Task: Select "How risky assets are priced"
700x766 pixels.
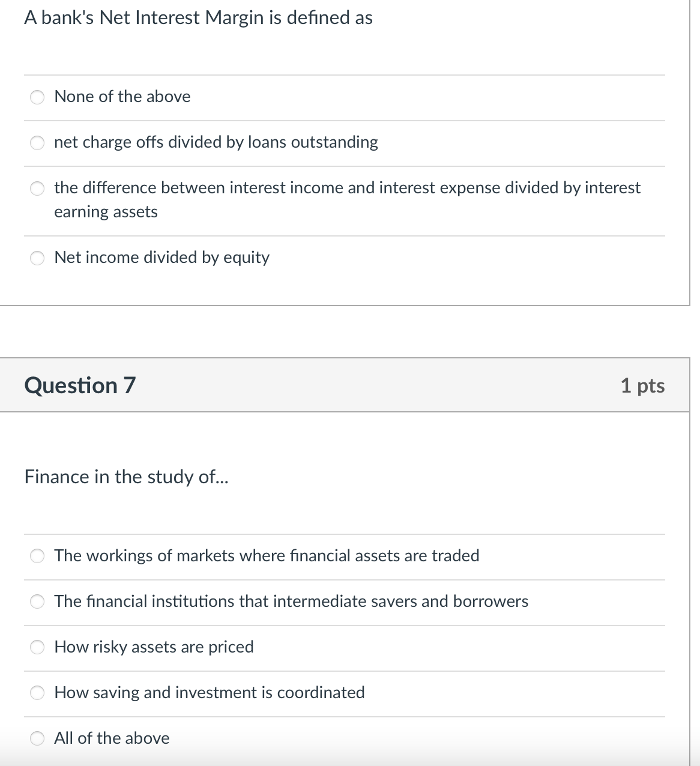Action: pyautogui.click(x=37, y=648)
